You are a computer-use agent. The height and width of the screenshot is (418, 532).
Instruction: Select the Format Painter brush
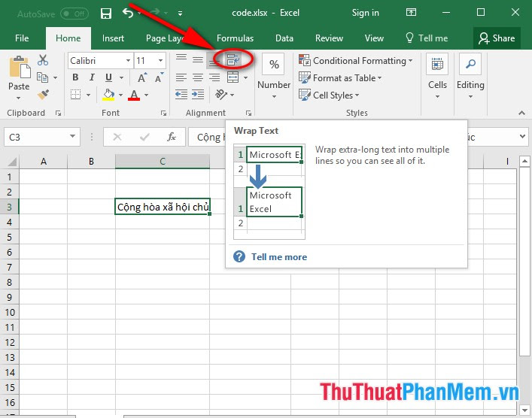tap(43, 95)
